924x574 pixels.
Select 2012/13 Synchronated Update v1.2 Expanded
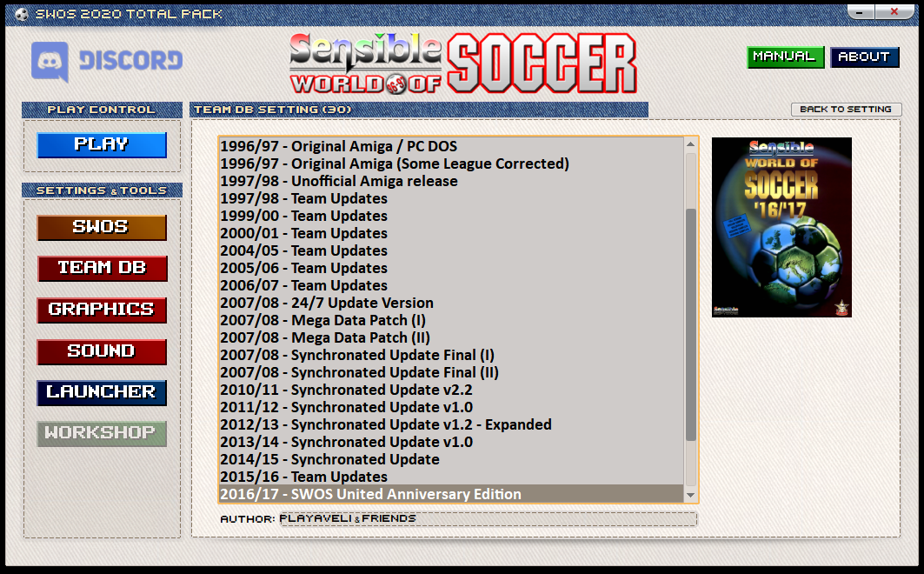point(385,424)
